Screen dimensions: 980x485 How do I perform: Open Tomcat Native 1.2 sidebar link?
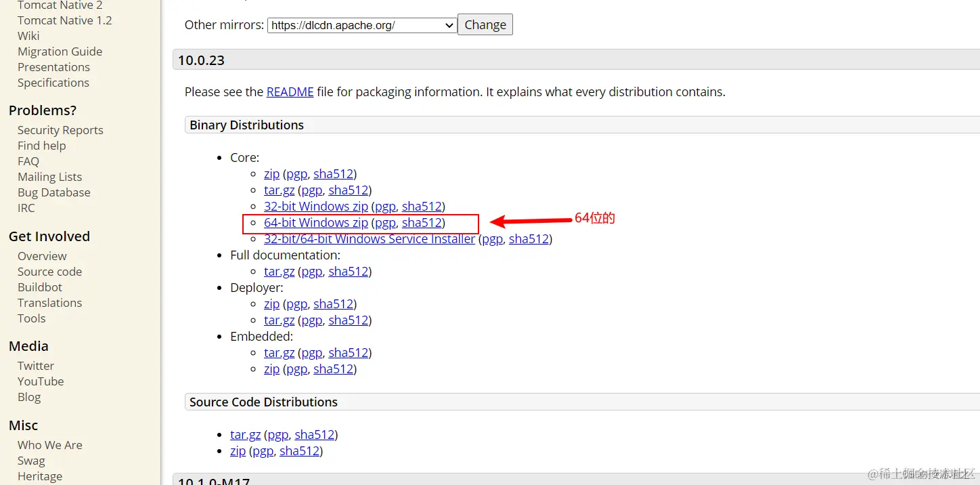(64, 20)
